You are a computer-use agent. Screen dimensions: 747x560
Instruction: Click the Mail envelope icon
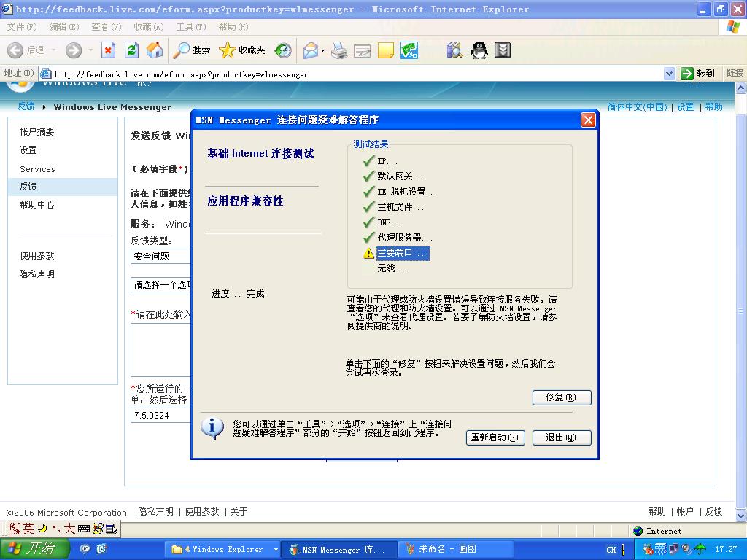[310, 50]
